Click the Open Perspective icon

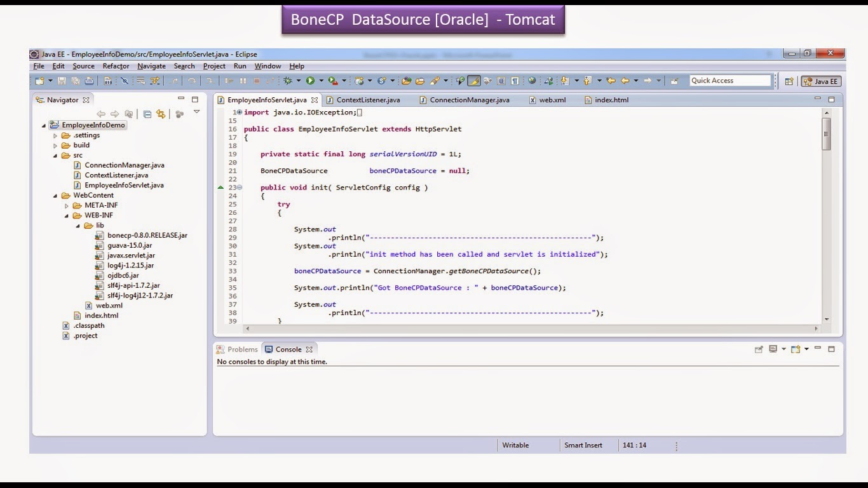(x=789, y=81)
